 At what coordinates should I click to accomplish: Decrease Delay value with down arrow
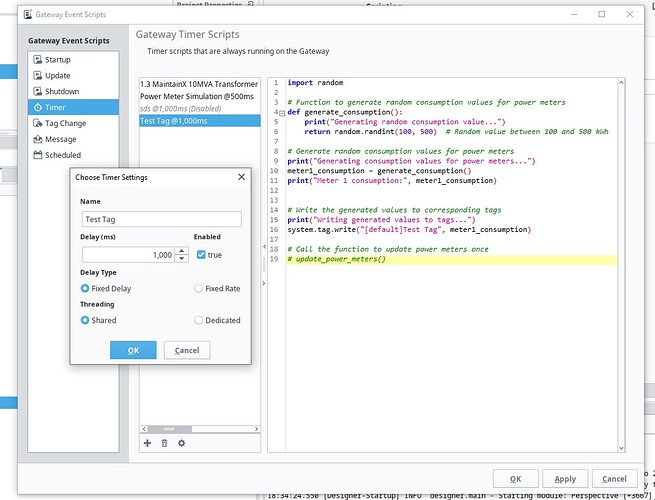182,259
